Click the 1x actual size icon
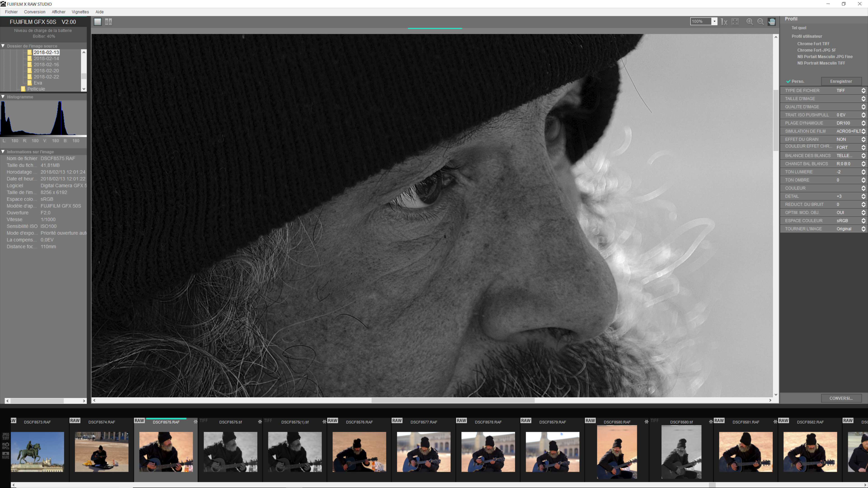This screenshot has width=868, height=488. click(724, 22)
